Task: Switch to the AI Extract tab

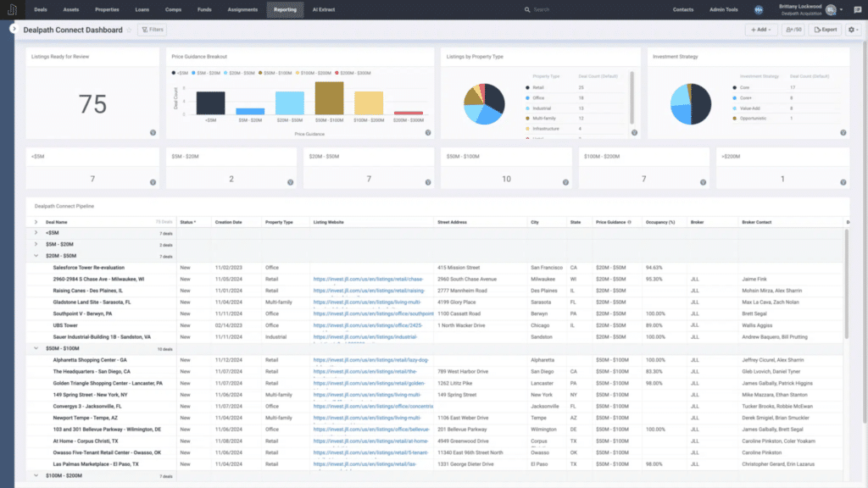Action: (324, 9)
